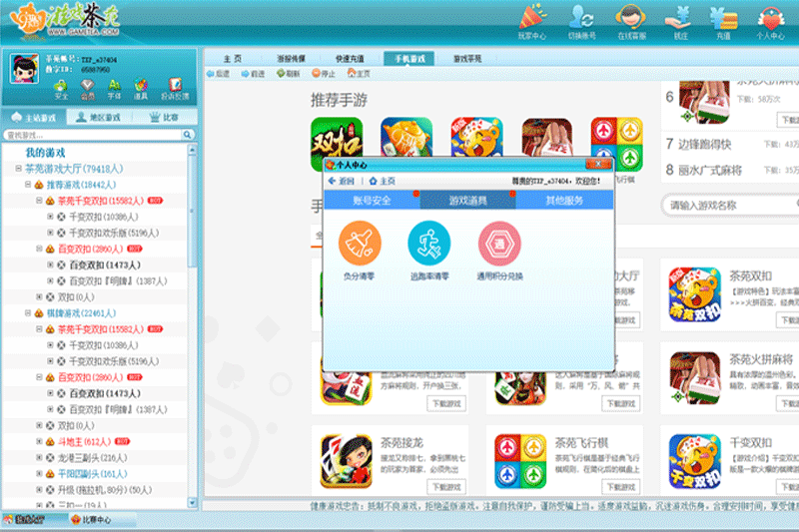Collapse the 推荐游戏 tree group
This screenshot has width=799, height=532.
pyautogui.click(x=28, y=185)
